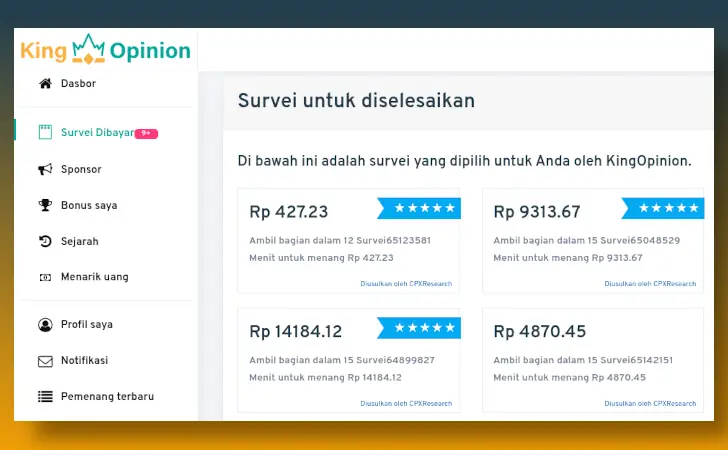Viewport: 728px width, 450px height.
Task: Click the Sejarah history icon
Action: (x=45, y=242)
